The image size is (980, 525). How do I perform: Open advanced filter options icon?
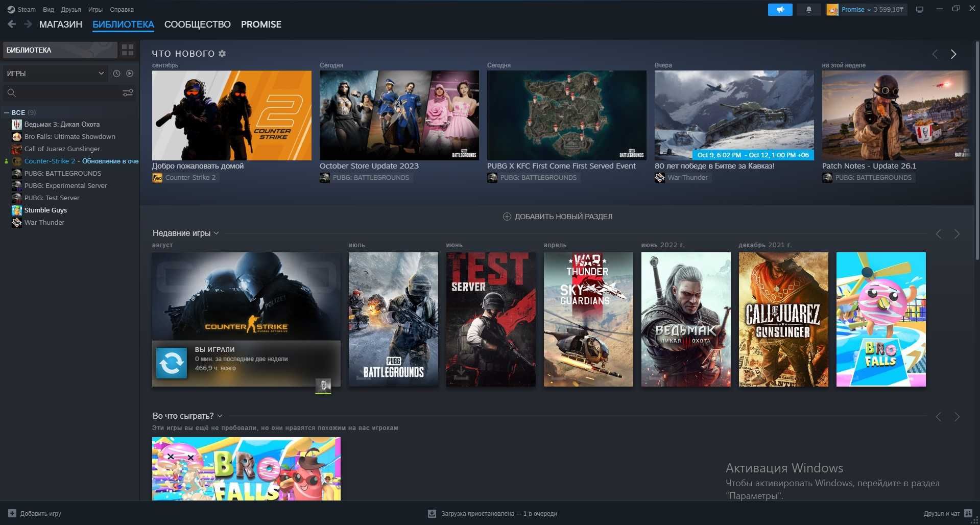click(x=128, y=92)
